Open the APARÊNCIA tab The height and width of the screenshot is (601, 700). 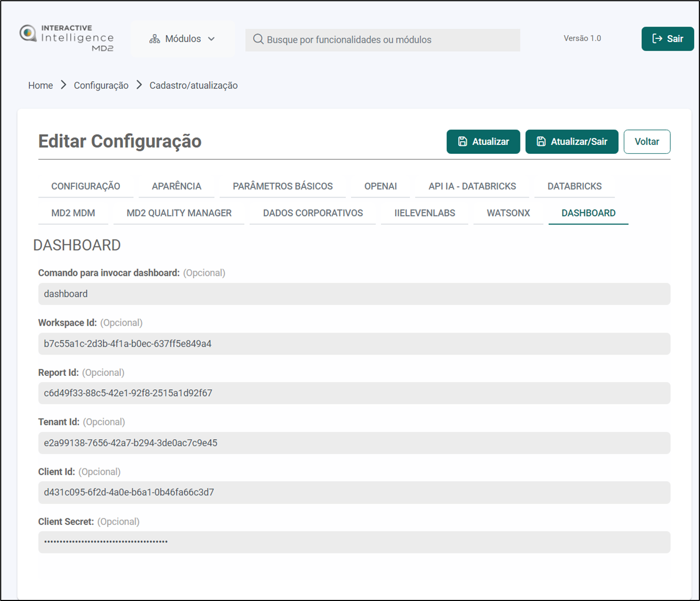[x=176, y=186]
